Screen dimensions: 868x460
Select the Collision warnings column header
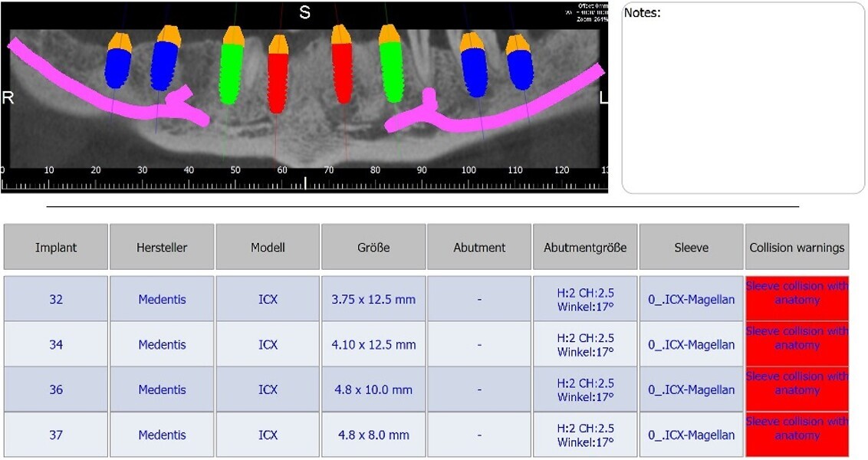[797, 247]
